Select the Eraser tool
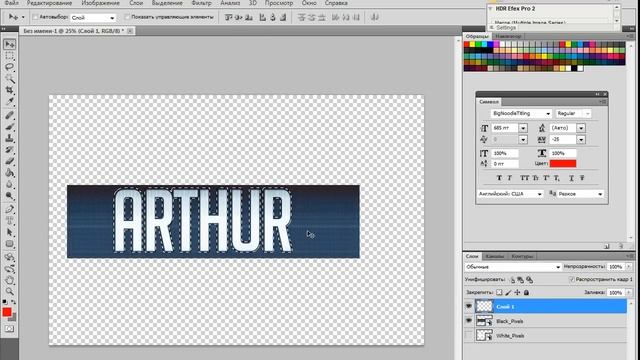Viewport: 640px width, 360px height. pos(9,161)
